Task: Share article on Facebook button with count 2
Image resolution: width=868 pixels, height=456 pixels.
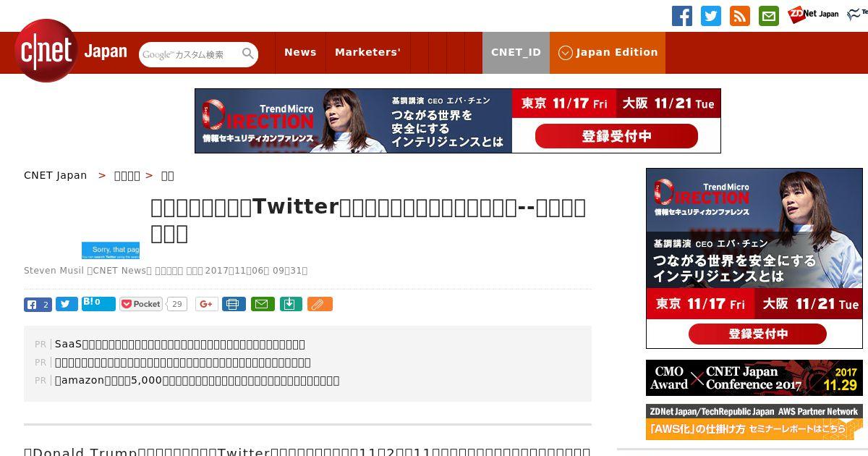Action: [38, 305]
